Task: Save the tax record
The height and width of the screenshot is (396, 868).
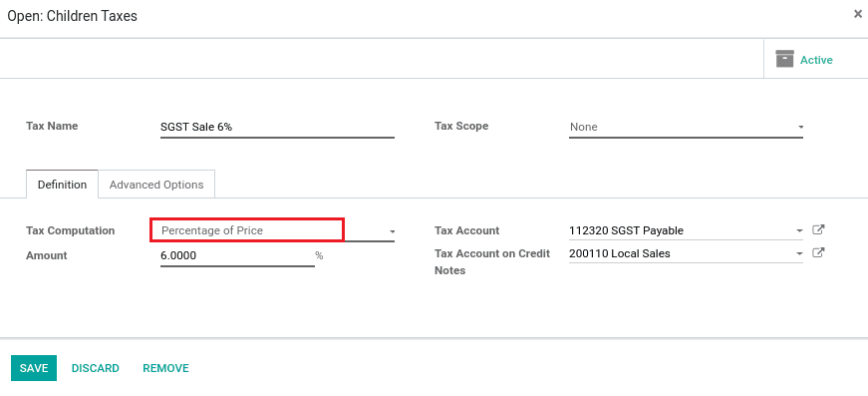Action: coord(34,368)
